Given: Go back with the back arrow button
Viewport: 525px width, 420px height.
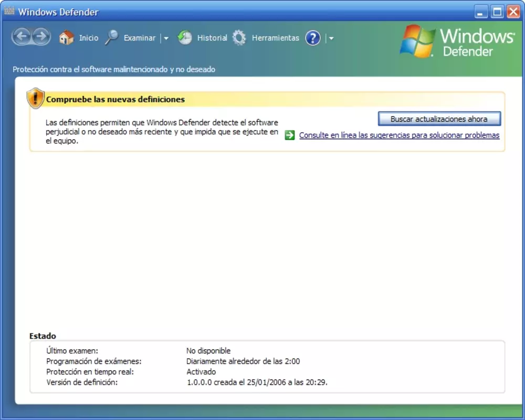Looking at the screenshot, I should tap(22, 37).
